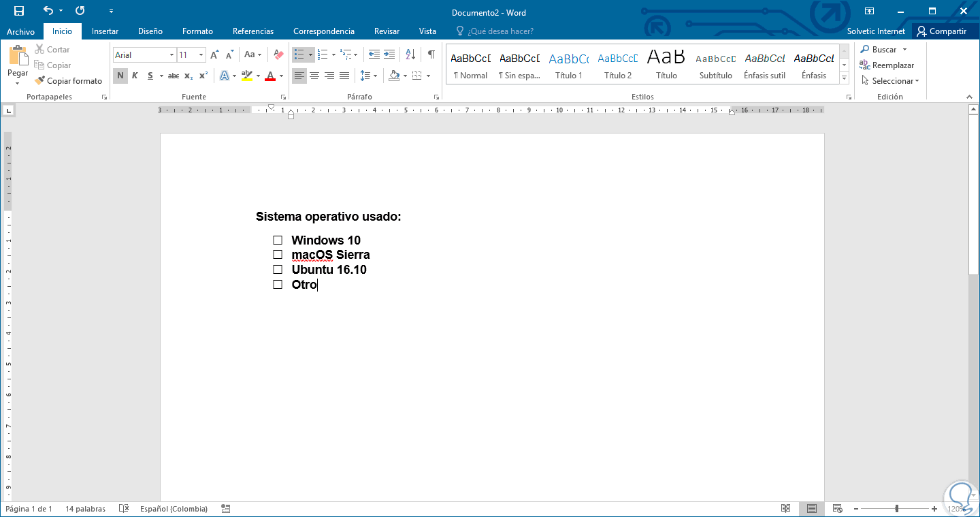Apply numbered list formatting
The height and width of the screenshot is (517, 980).
tap(323, 54)
